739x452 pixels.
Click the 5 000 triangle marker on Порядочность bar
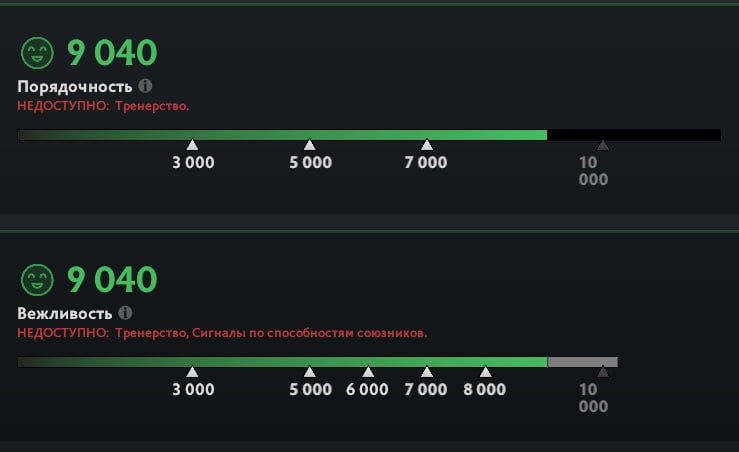[x=310, y=144]
